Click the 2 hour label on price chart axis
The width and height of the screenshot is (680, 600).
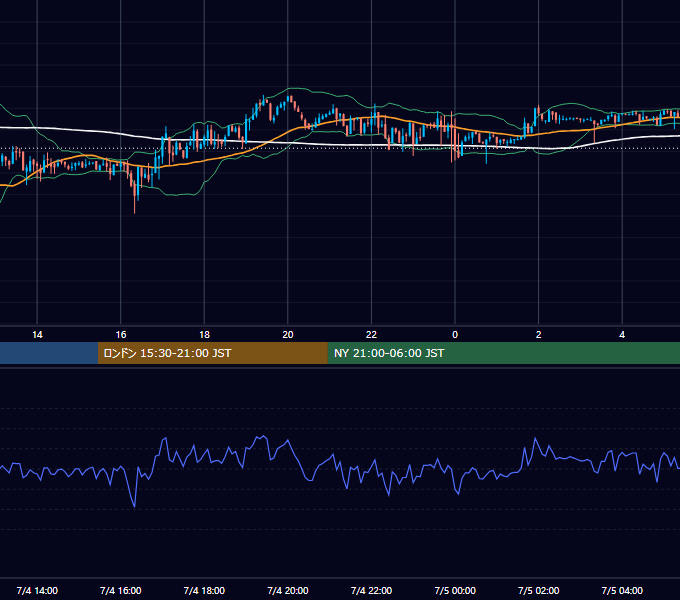click(x=538, y=335)
